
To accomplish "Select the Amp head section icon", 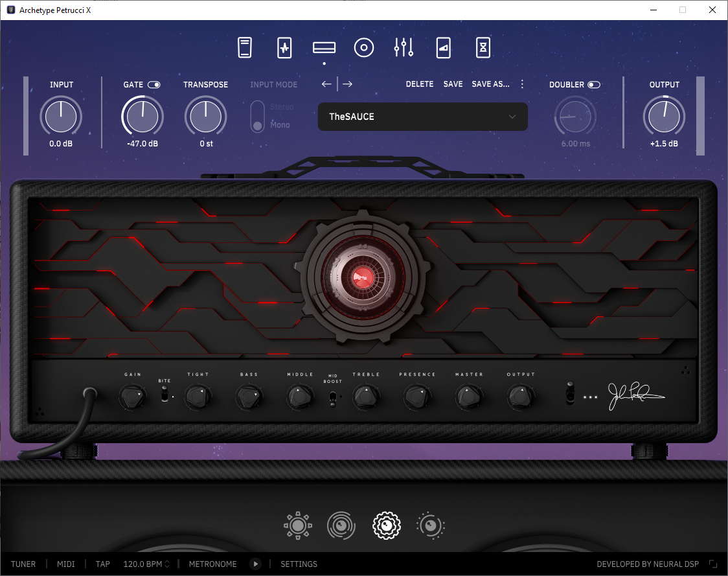I will (324, 47).
